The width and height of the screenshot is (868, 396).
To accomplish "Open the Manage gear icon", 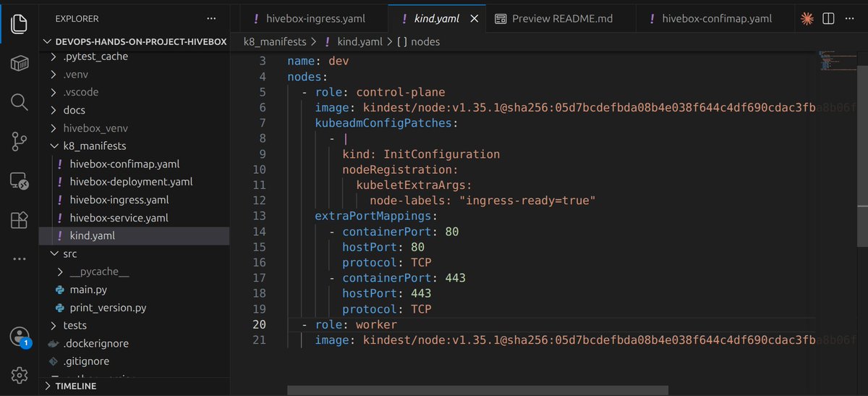I will click(20, 374).
